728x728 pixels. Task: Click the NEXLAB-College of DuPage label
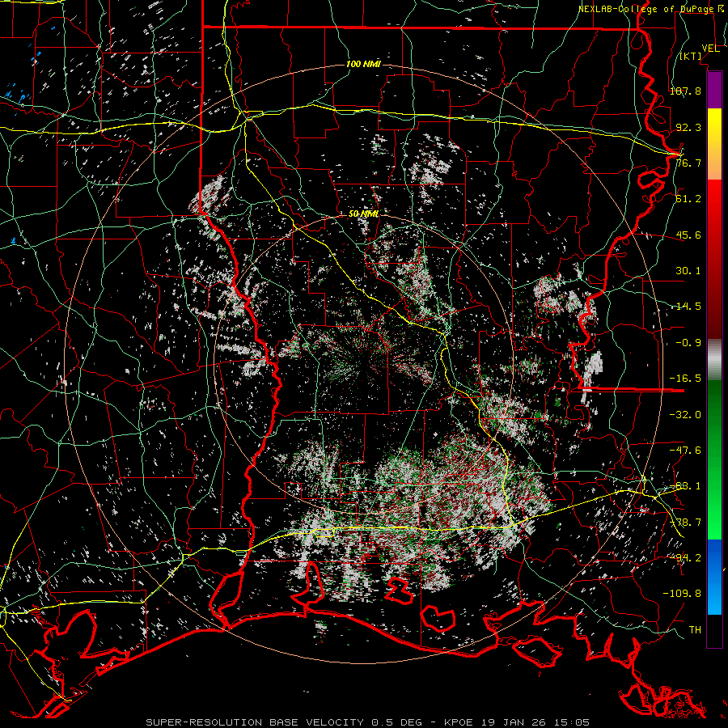click(650, 9)
